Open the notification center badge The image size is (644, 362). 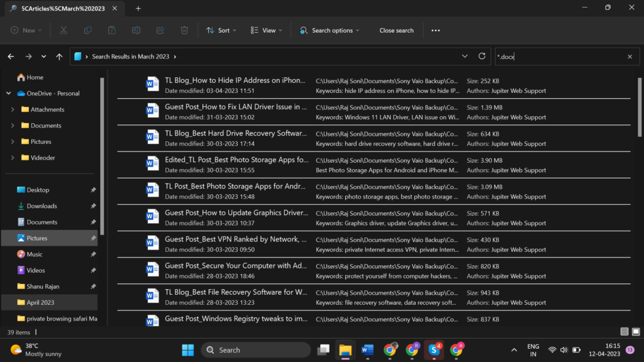(x=630, y=350)
